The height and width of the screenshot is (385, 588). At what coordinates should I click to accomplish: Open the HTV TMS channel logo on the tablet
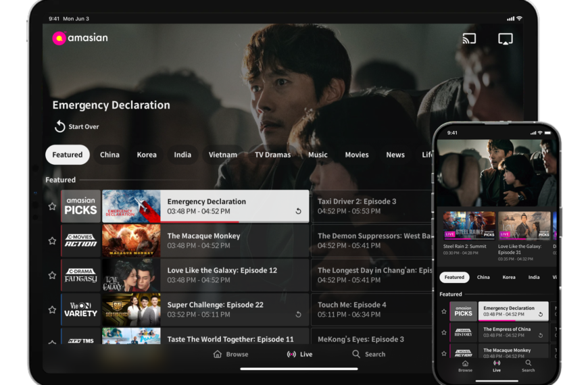click(x=80, y=336)
